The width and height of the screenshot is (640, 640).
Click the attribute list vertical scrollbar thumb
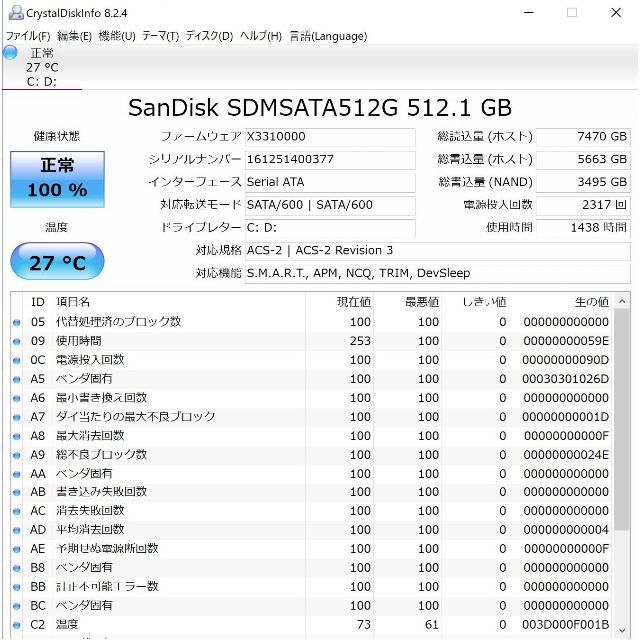click(x=622, y=420)
